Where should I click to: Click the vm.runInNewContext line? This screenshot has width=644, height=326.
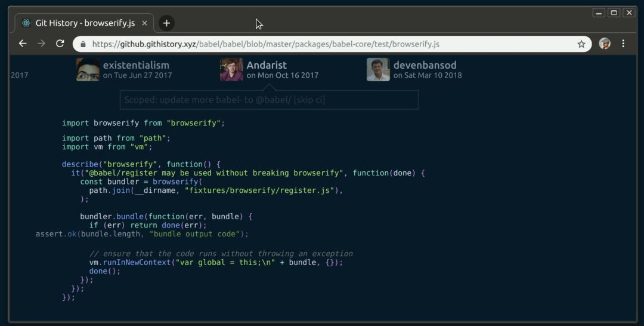pyautogui.click(x=216, y=262)
